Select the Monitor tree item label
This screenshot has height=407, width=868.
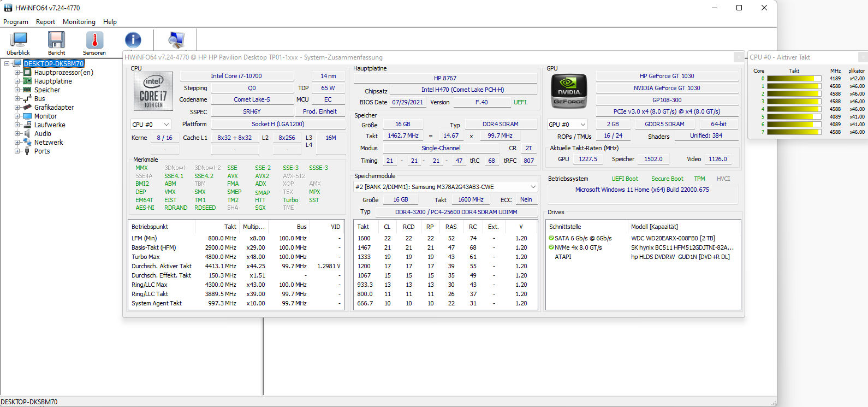[x=45, y=116]
